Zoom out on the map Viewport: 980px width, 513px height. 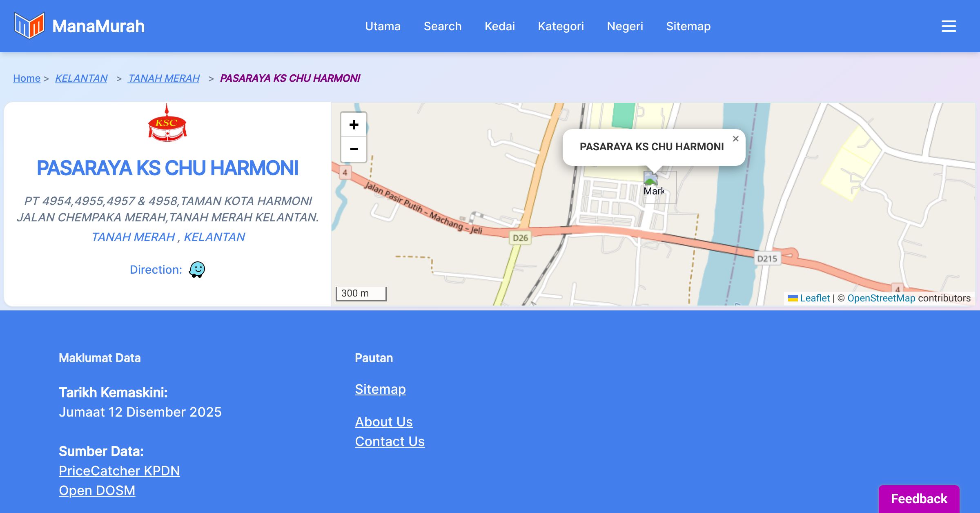coord(354,149)
